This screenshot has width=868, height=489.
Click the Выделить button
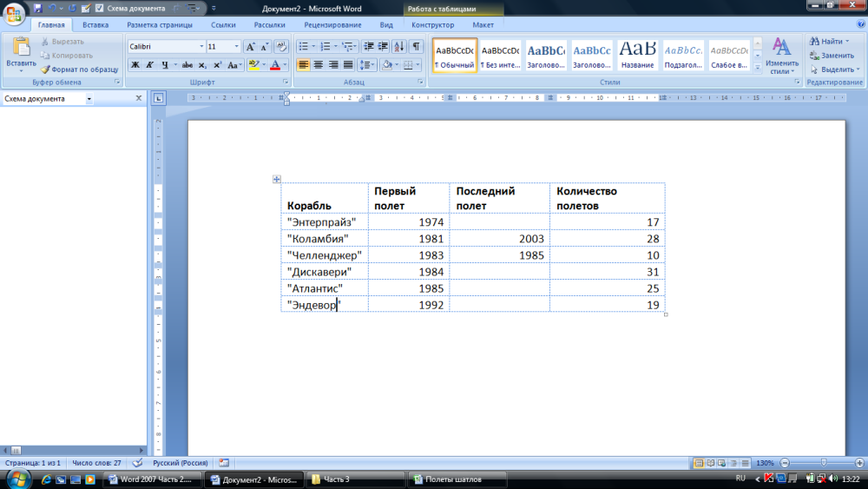pos(835,69)
